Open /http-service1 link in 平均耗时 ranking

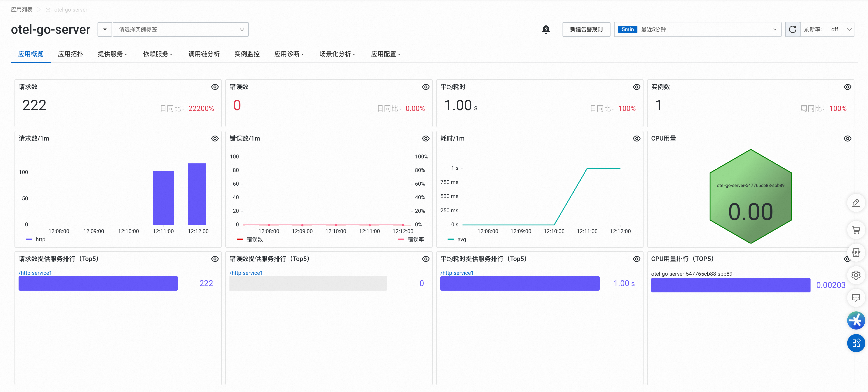pos(457,273)
